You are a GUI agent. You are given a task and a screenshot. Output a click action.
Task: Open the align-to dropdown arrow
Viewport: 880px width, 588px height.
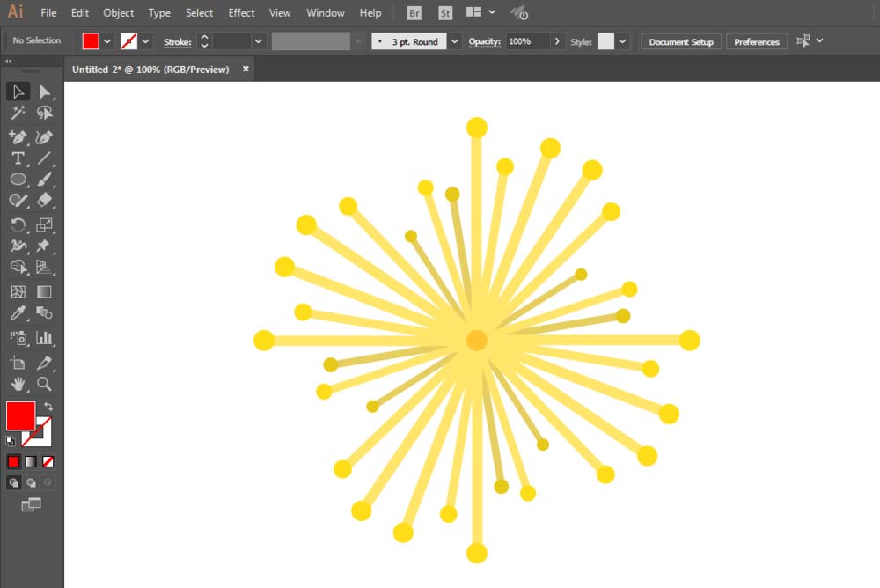(x=820, y=41)
